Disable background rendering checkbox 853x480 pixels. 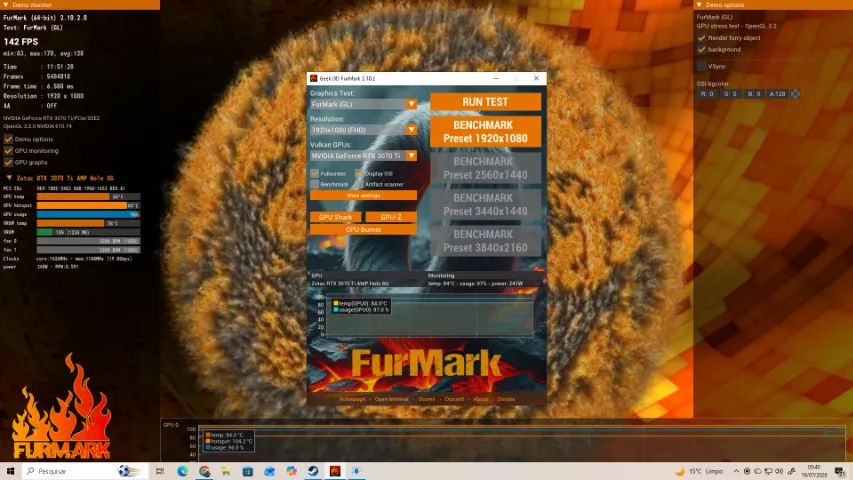point(702,50)
